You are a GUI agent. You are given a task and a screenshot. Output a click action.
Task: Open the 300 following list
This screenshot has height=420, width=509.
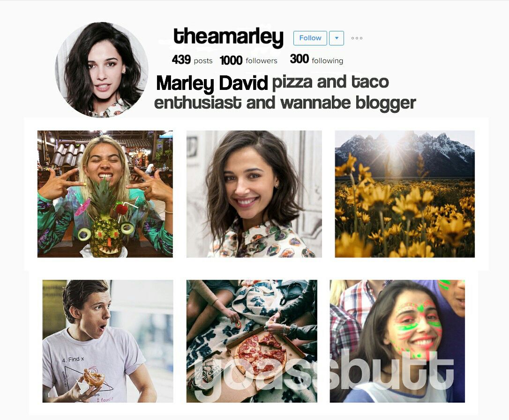tap(316, 59)
